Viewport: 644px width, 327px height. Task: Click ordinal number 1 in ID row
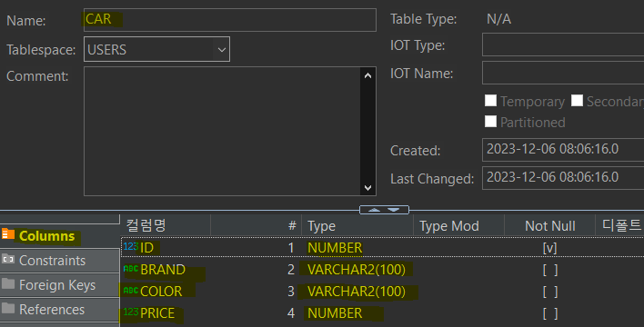[291, 248]
